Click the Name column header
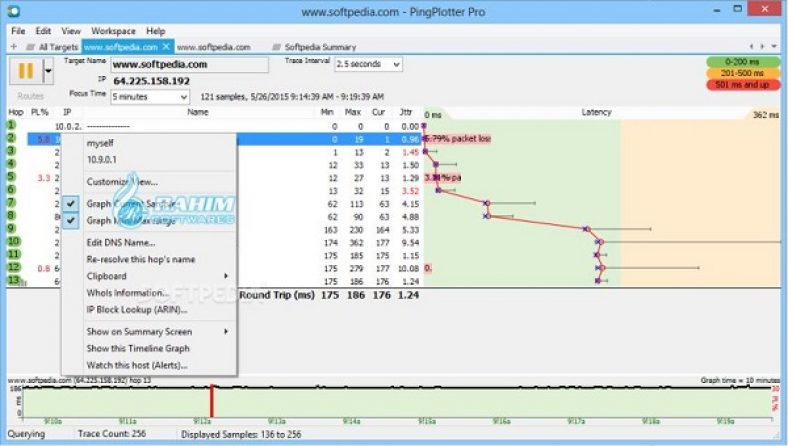The image size is (788, 446). (198, 112)
